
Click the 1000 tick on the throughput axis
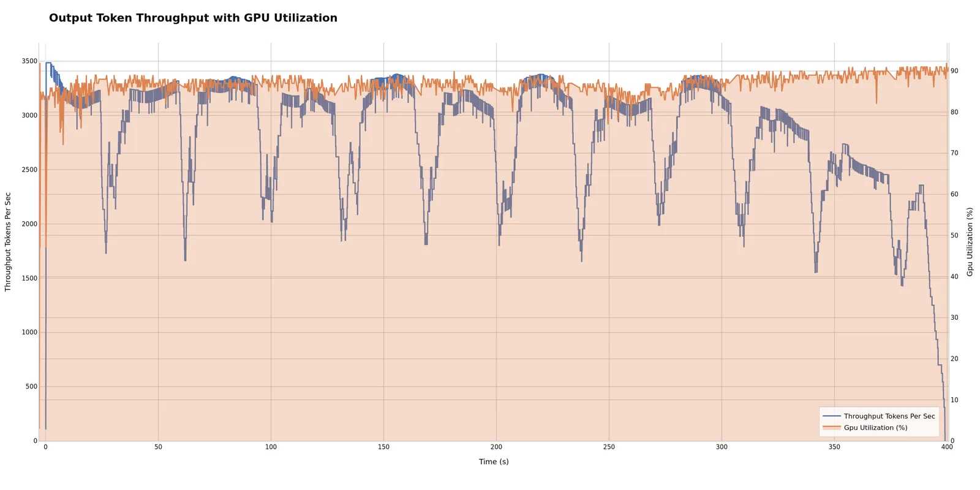(29, 332)
